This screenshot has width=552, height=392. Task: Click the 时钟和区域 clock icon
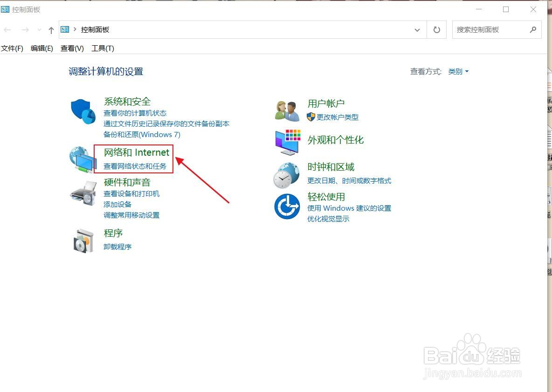287,175
